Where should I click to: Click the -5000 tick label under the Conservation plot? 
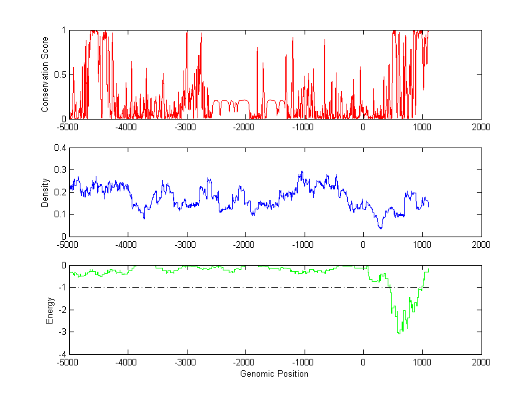(x=70, y=127)
